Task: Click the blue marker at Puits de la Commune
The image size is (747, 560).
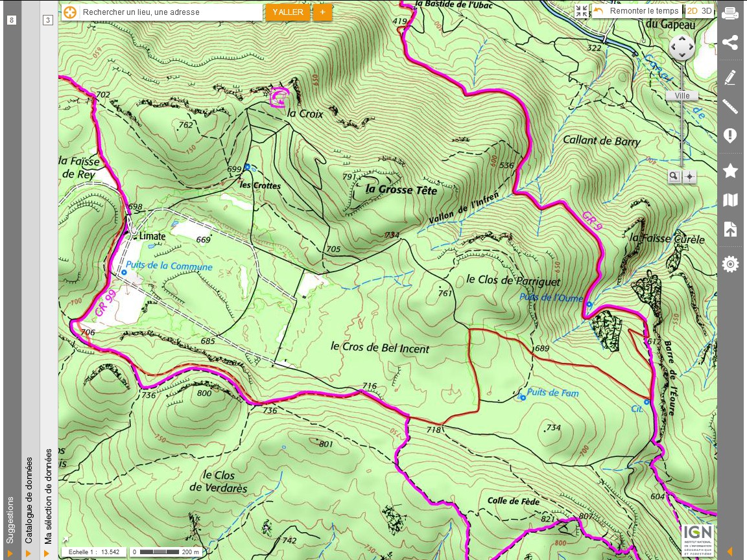Action: [x=124, y=272]
